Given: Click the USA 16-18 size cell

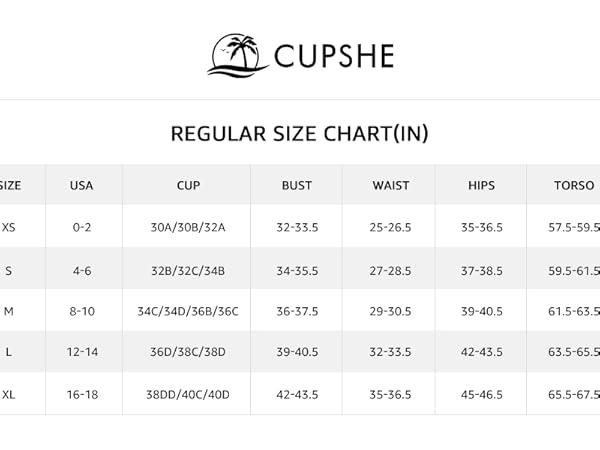Looking at the screenshot, I should [82, 395].
